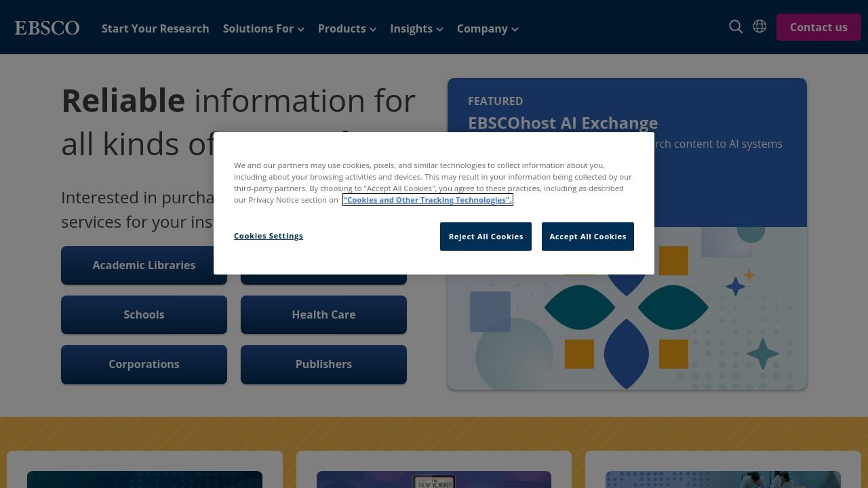Select the Corporations button
Screen dimensions: 868x488
tap(144, 364)
